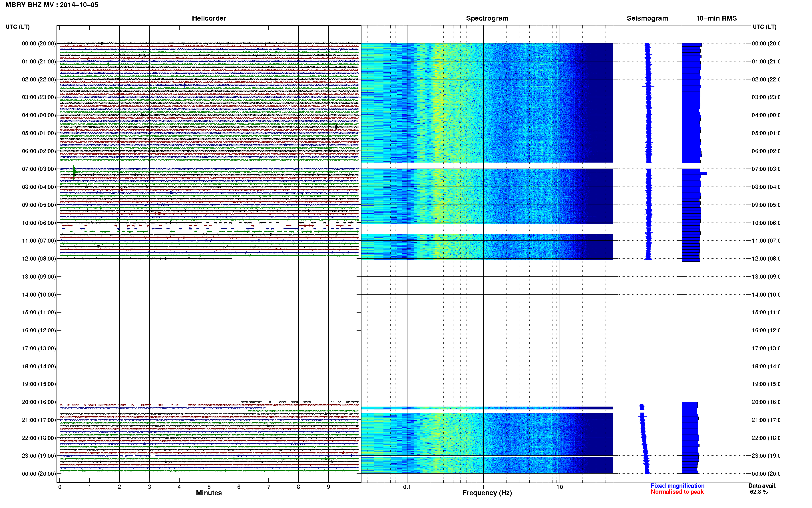This screenshot has height=508, width=812.
Task: Click the '23:00 (19:00)' left time label
Action: point(39,456)
